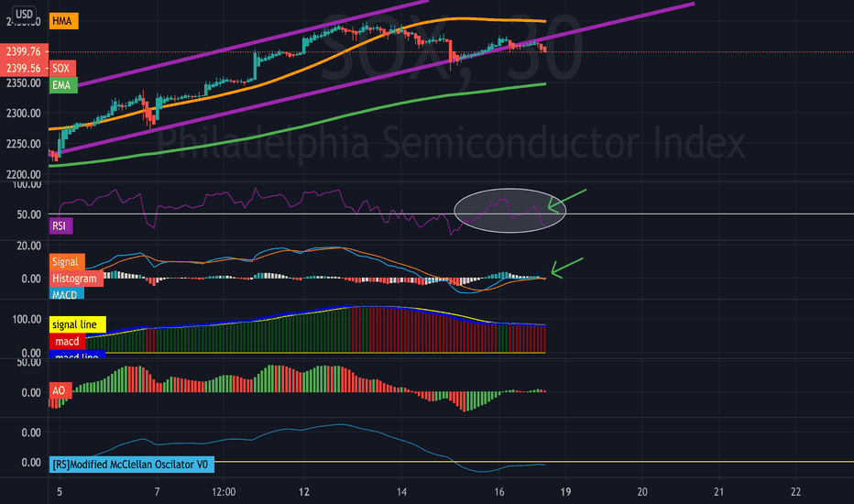Click date 7 on time axis
The height and width of the screenshot is (504, 854).
pyautogui.click(x=157, y=492)
